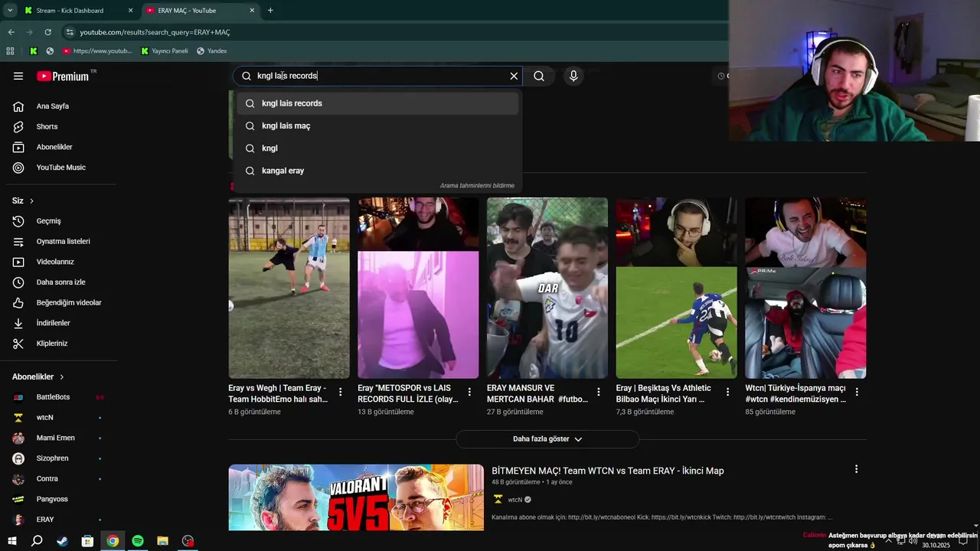Open video title BİTMEYEN MAÇ! Team WTCN vs Team ERAY
The height and width of the screenshot is (551, 980).
(x=607, y=471)
